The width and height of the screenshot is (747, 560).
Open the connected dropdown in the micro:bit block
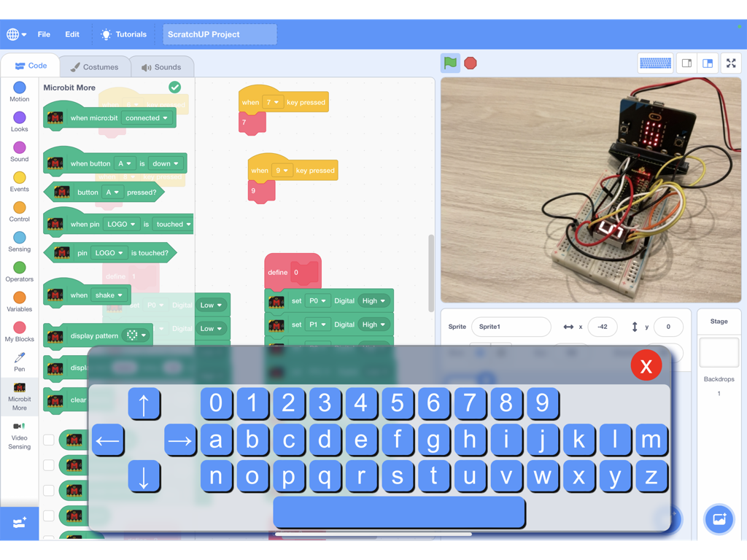pos(145,117)
